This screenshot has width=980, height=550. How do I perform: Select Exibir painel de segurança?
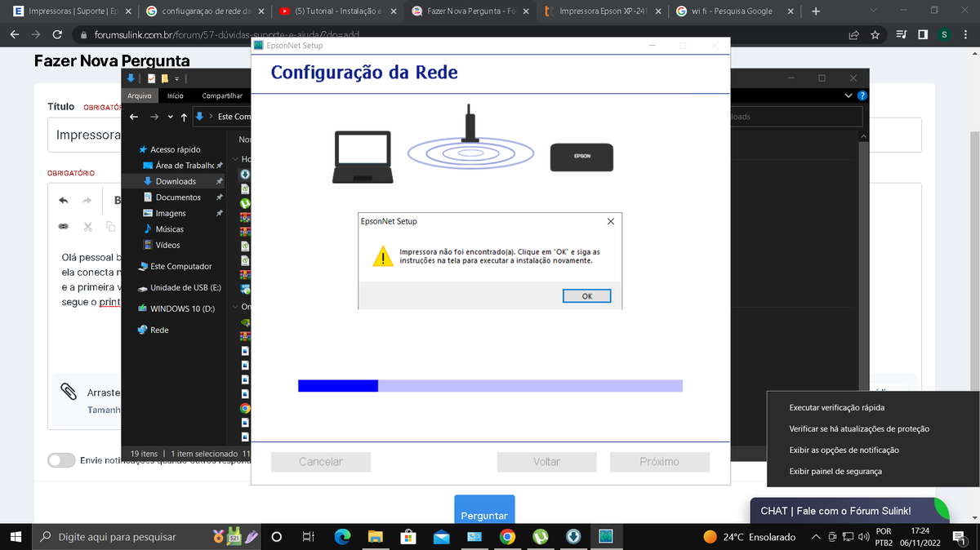coord(835,471)
